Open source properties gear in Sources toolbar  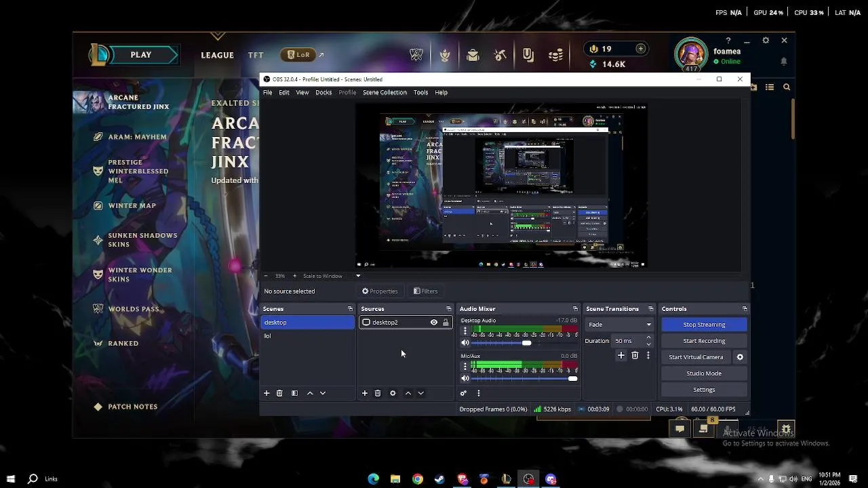pos(393,393)
